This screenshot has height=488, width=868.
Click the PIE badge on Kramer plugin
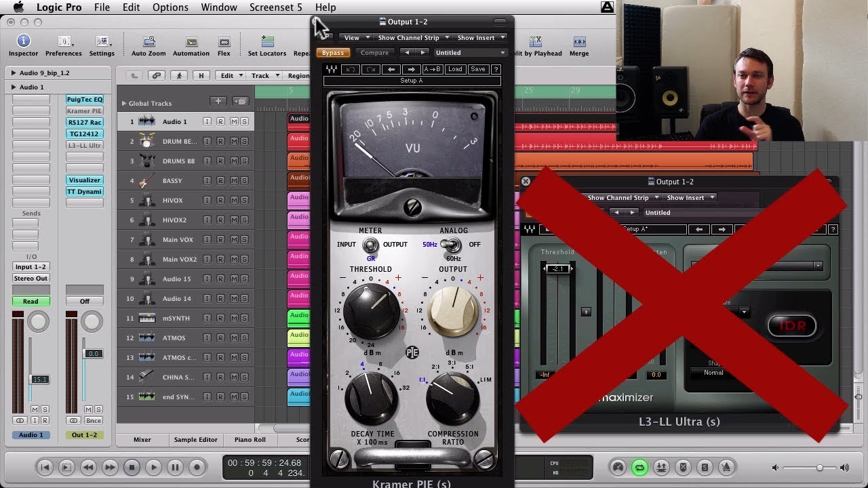click(x=412, y=352)
